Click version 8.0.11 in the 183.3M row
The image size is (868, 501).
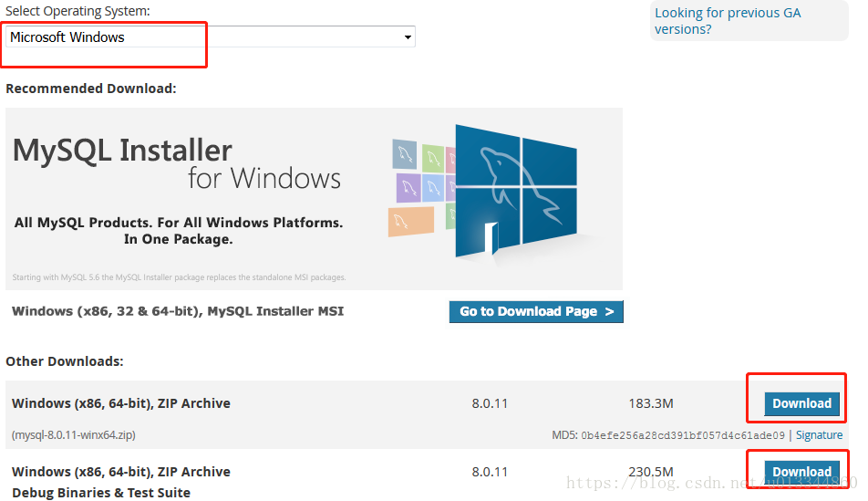coord(490,403)
